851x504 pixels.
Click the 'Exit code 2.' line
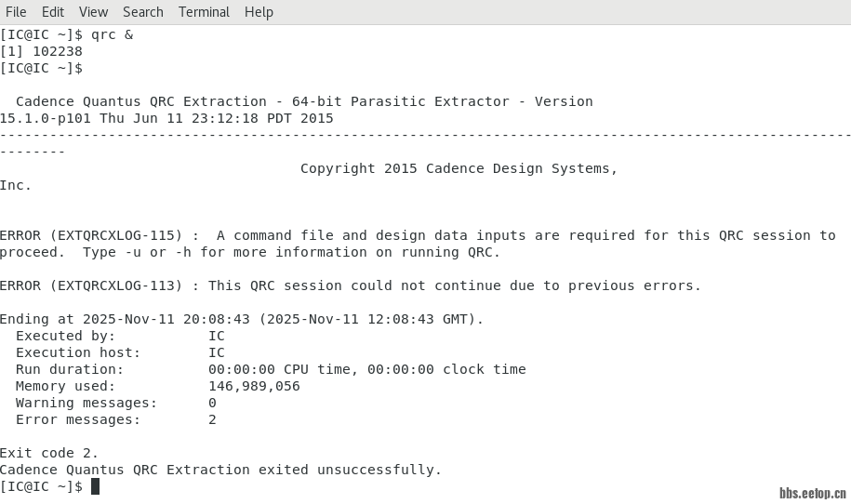point(49,453)
